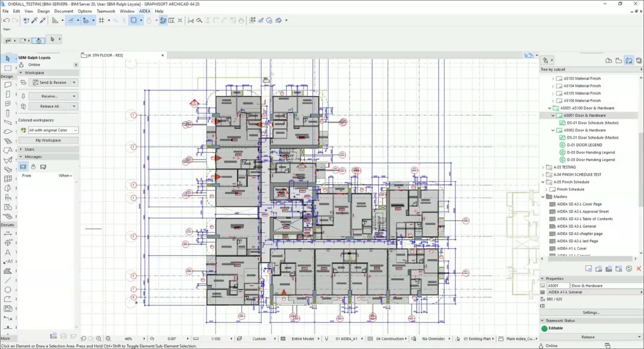The height and width of the screenshot is (349, 644).
Task: Click the update refresh icon in navigator
Action: 629,268
